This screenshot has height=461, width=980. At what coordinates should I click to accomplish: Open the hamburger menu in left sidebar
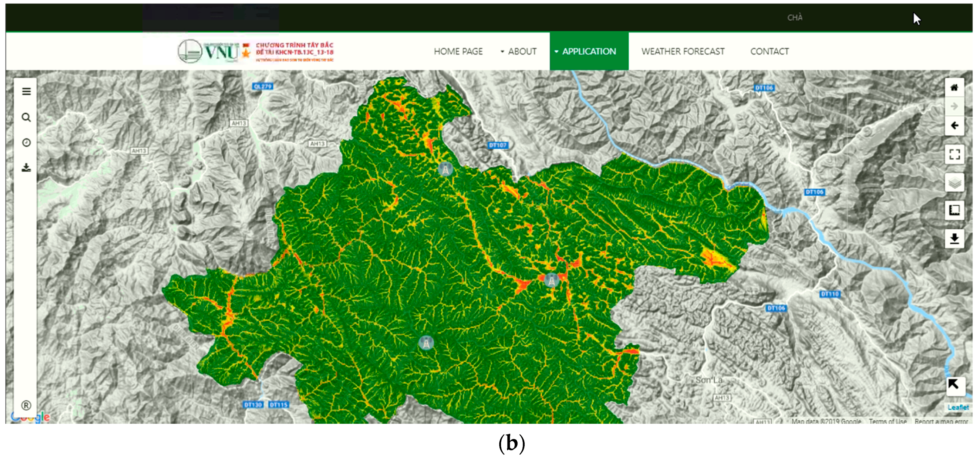click(26, 92)
